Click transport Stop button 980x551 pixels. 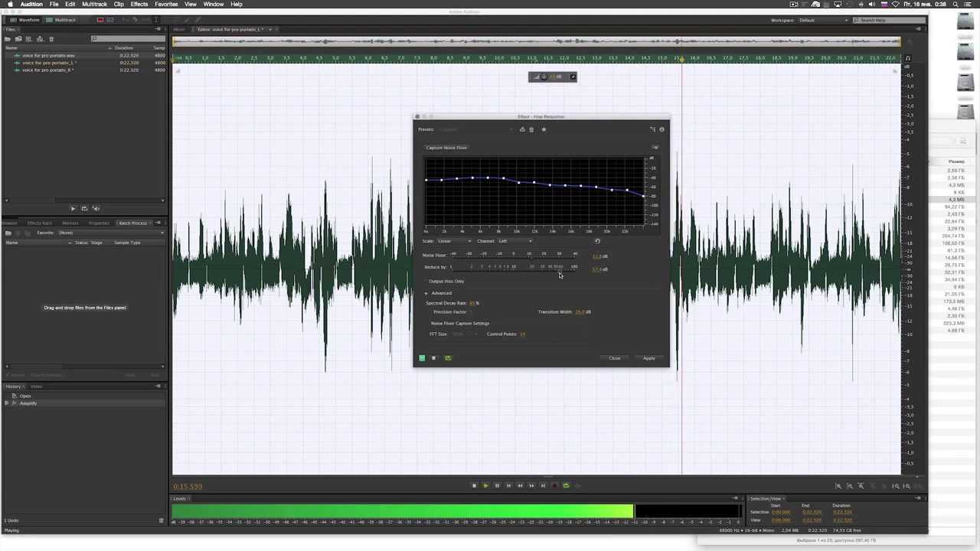[474, 485]
